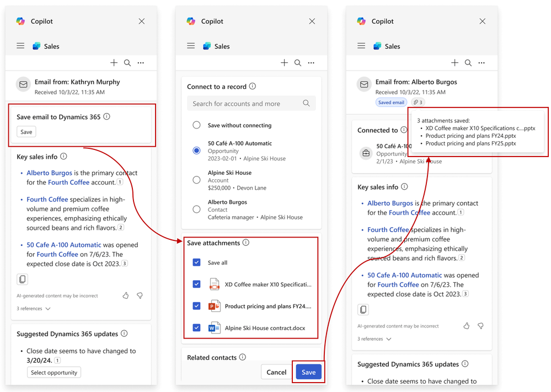This screenshot has width=551, height=392.
Task: Select Alpine Ski House account radio
Action: tap(196, 180)
